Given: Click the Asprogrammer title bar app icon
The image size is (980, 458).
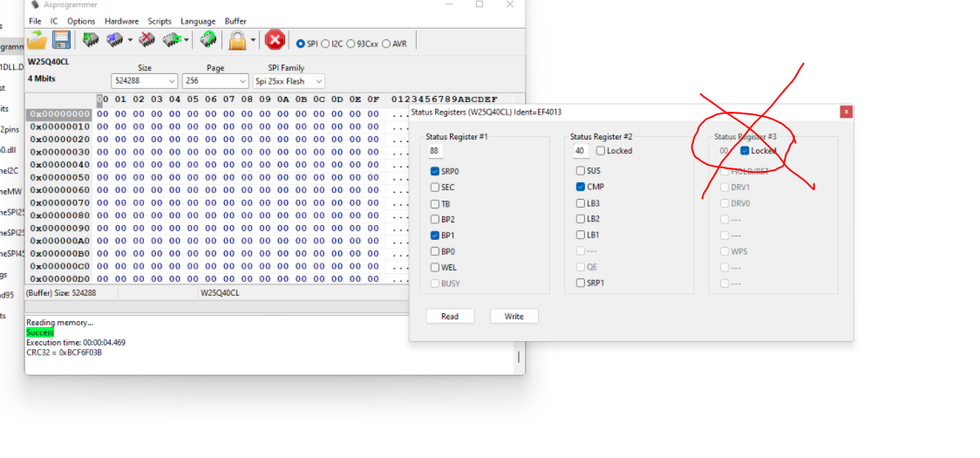Looking at the screenshot, I should [x=35, y=4].
